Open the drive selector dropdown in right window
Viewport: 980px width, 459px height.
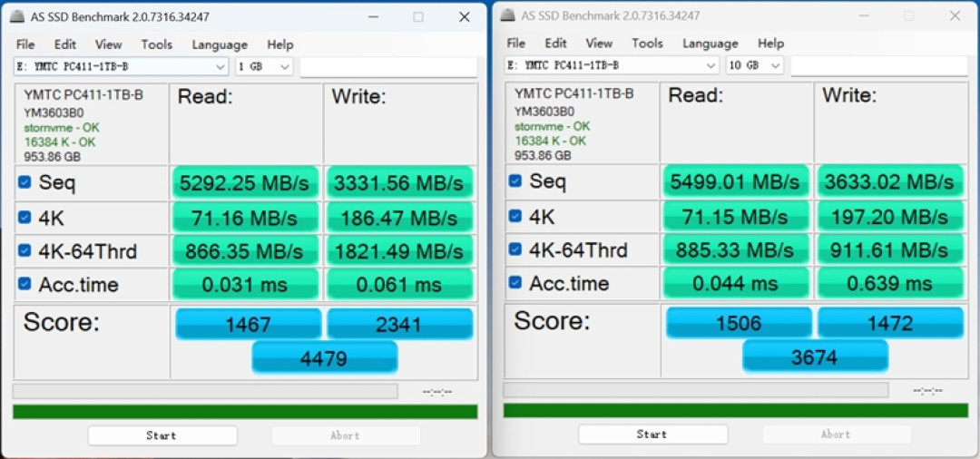[x=612, y=65]
